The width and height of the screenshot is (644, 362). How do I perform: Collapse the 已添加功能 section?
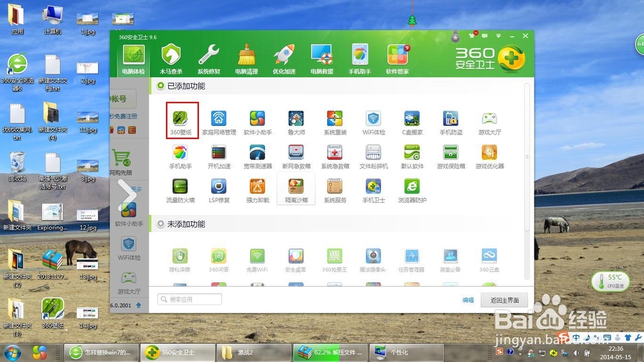160,86
